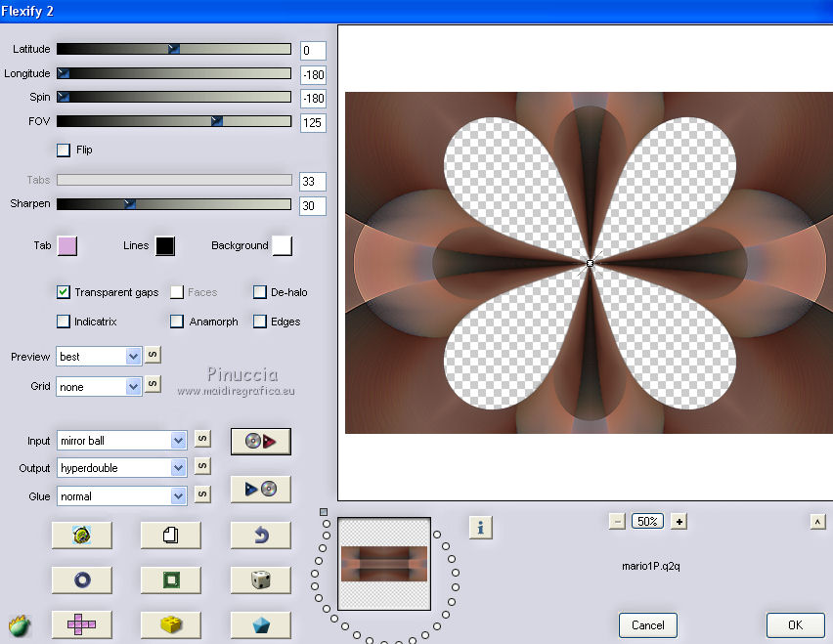This screenshot has height=644, width=833.
Task: Click the CD-to-play load preset button
Action: (261, 441)
